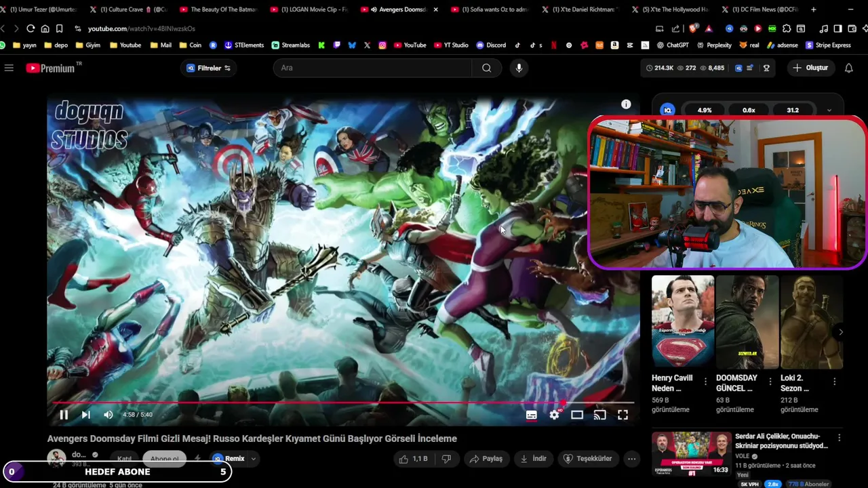Open the vidIQ list icon in header
The height and width of the screenshot is (488, 868).
pos(751,68)
